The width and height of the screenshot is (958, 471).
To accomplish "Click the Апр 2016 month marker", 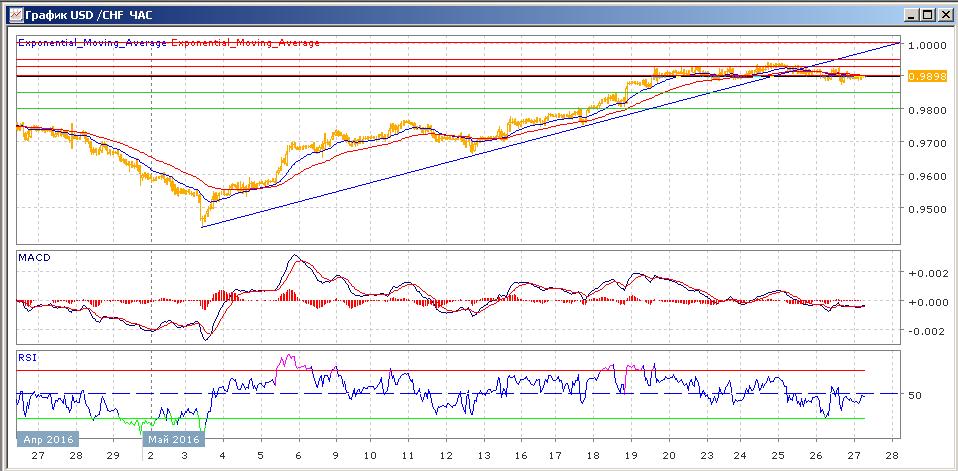I will pos(48,439).
